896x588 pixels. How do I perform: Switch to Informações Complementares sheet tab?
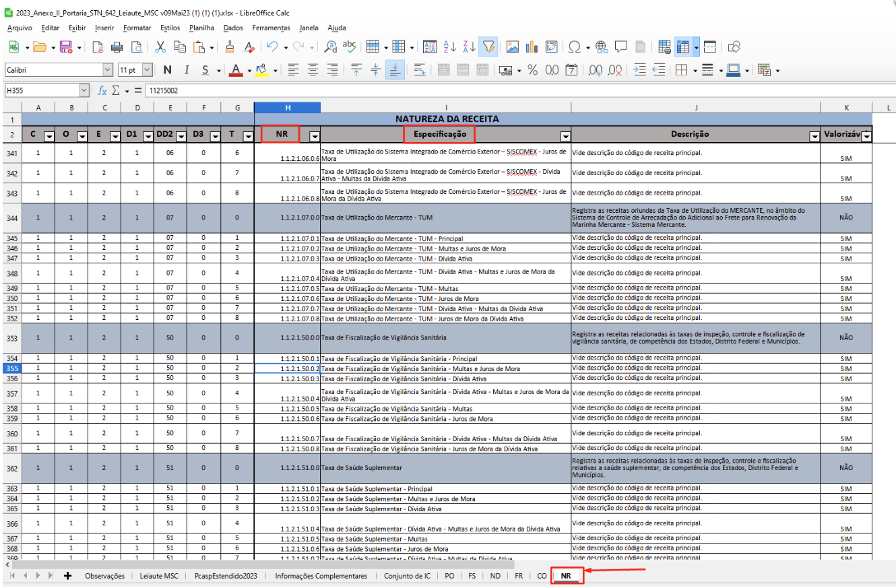[x=321, y=577]
